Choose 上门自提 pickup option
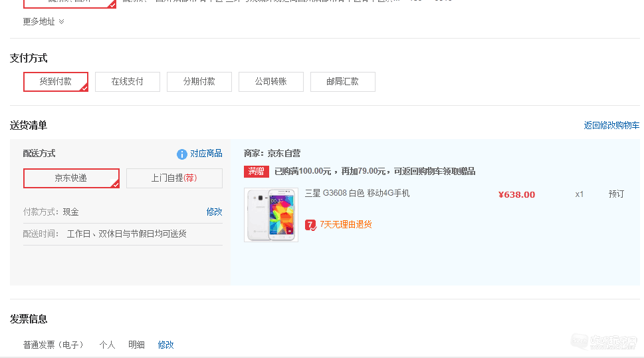The height and width of the screenshot is (358, 644). 174,178
